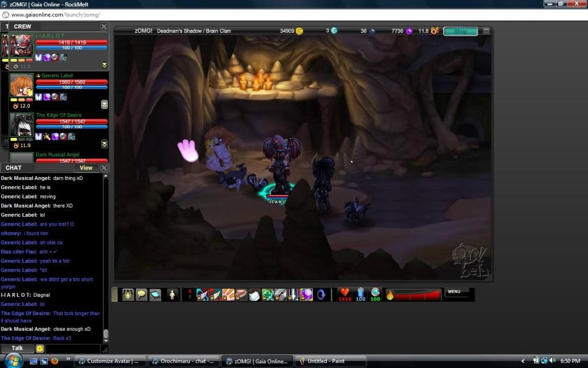
Task: Click the orange charge level icon beside 11.8
Action: coord(435,31)
